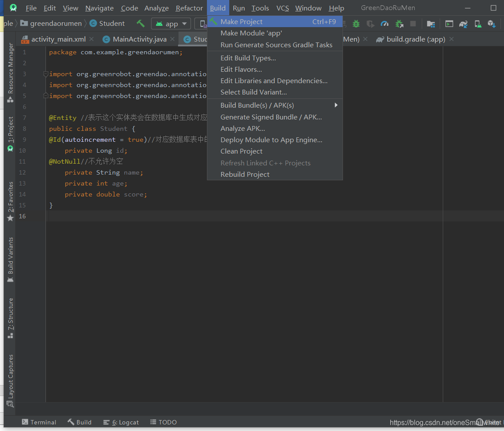This screenshot has width=504, height=431.
Task: Click 'private double score;' code line
Action: (x=106, y=194)
